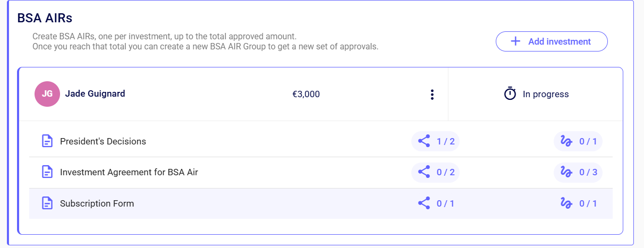644x248 pixels.
Task: Click the Add investment button
Action: click(x=552, y=41)
